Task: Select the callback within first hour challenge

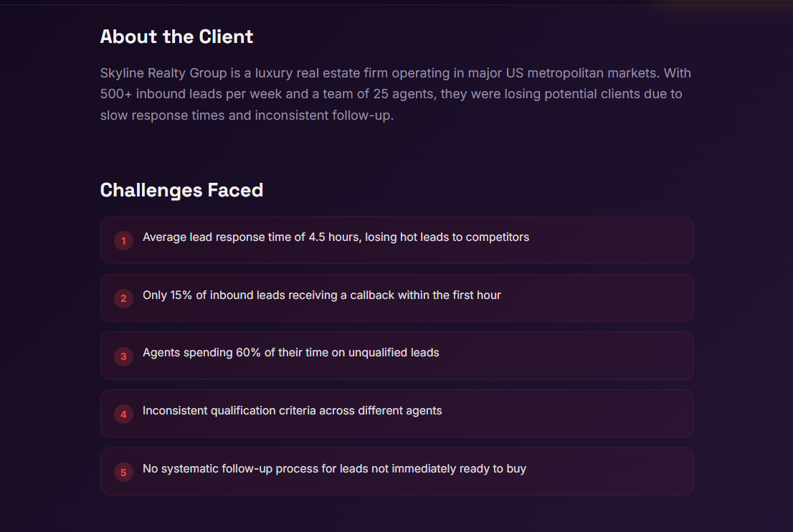Action: (x=396, y=298)
